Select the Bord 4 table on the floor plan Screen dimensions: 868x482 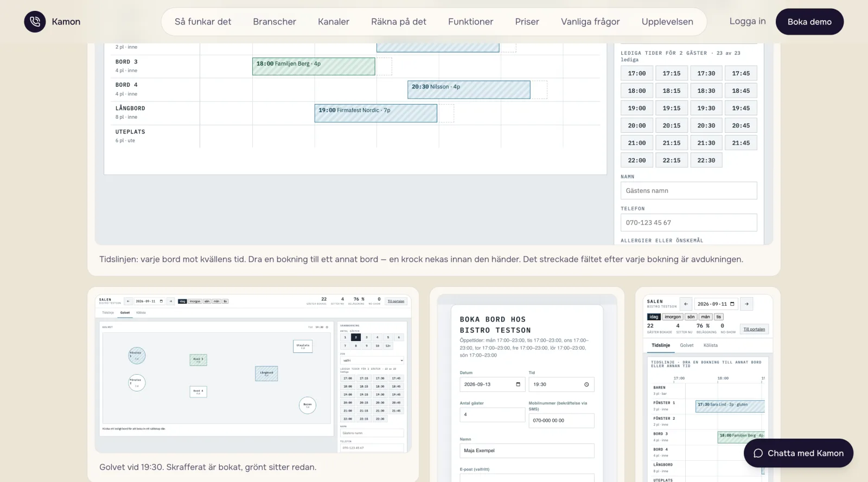(x=198, y=391)
